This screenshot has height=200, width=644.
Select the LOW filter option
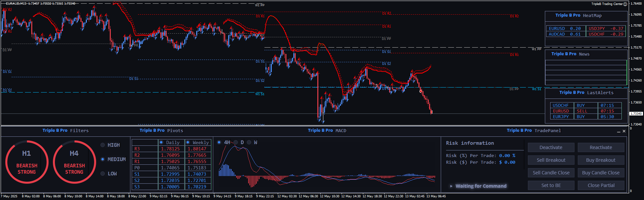[103, 174]
